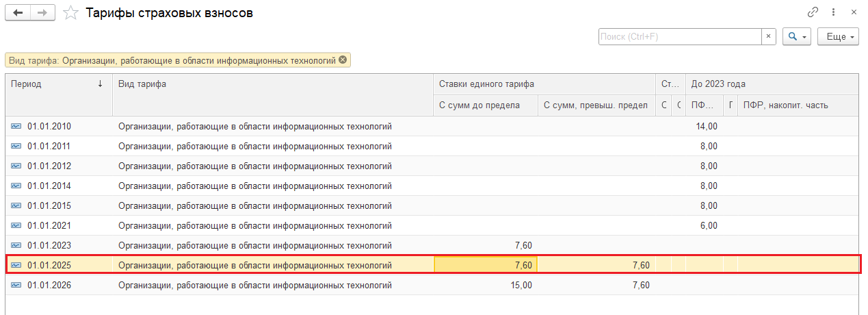The image size is (868, 315).
Task: Clear the search field with X
Action: coord(769,36)
